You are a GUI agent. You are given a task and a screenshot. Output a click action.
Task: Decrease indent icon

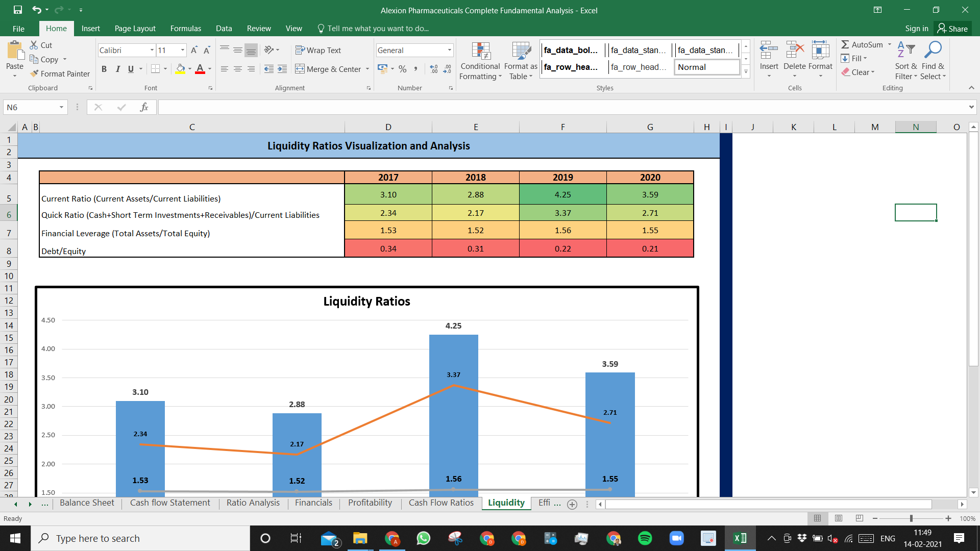click(269, 69)
